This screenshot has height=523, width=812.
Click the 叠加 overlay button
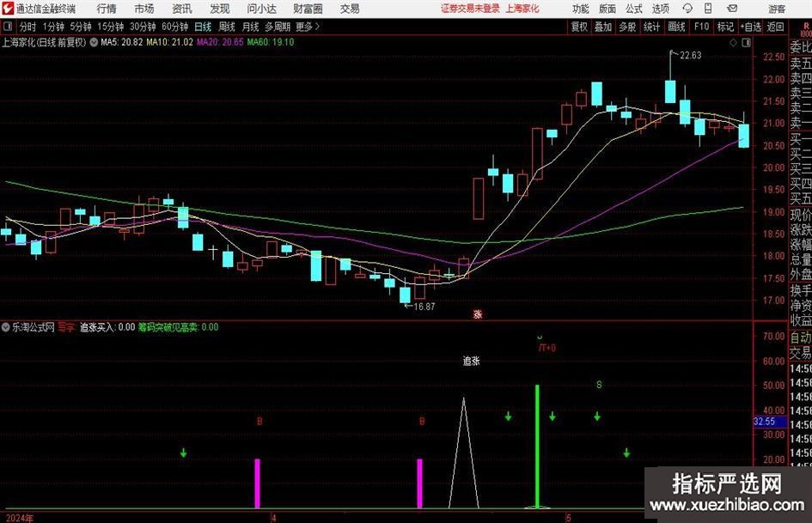pyautogui.click(x=603, y=27)
